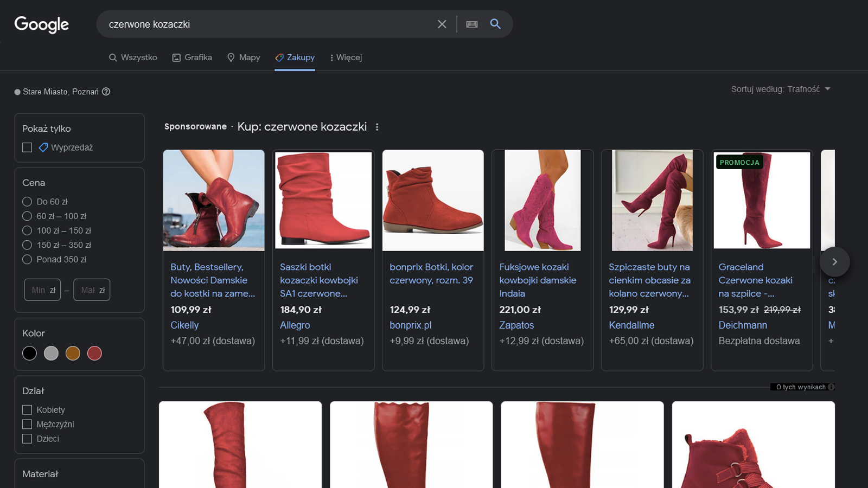This screenshot has height=488, width=868.
Task: Choose the black color swatch
Action: pyautogui.click(x=29, y=354)
